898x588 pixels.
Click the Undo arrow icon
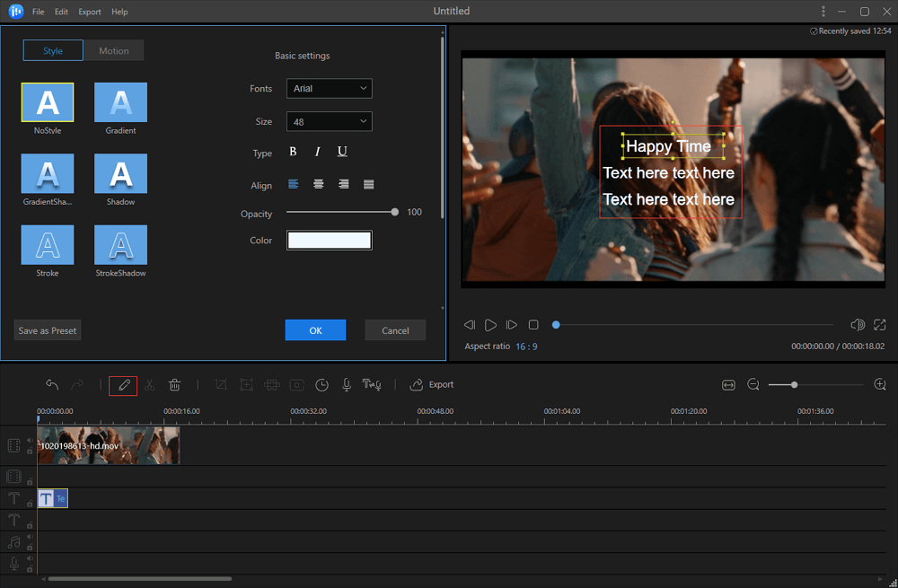point(52,385)
